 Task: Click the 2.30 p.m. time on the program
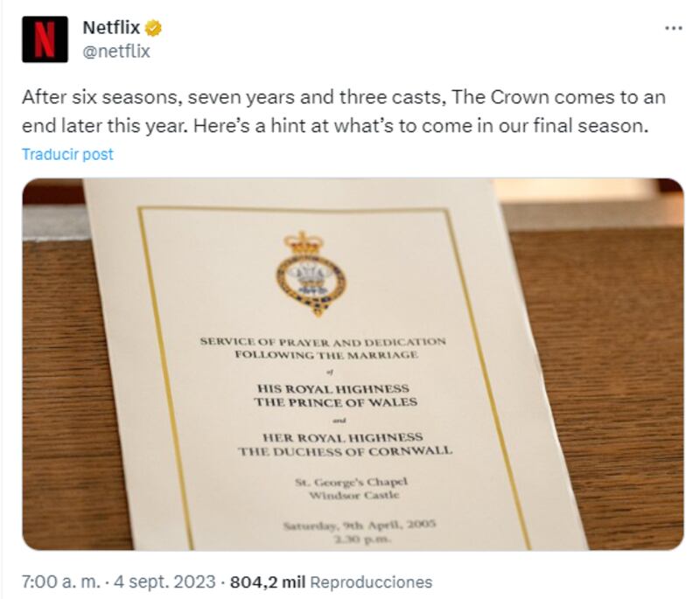360,540
